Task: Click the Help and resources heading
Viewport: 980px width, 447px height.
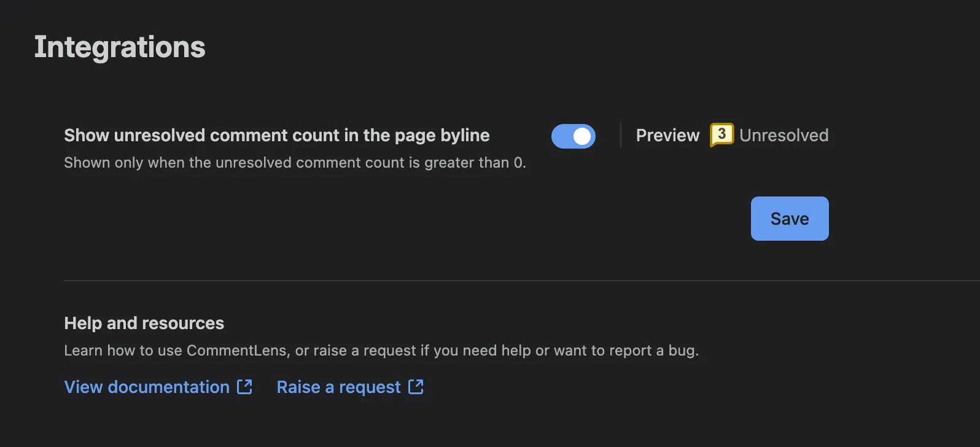Action: (x=144, y=323)
